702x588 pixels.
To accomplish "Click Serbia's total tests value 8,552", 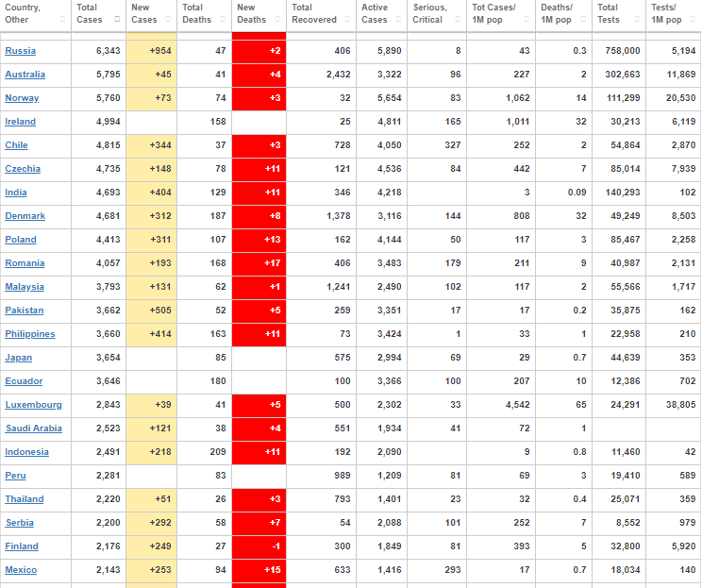I will coord(627,523).
